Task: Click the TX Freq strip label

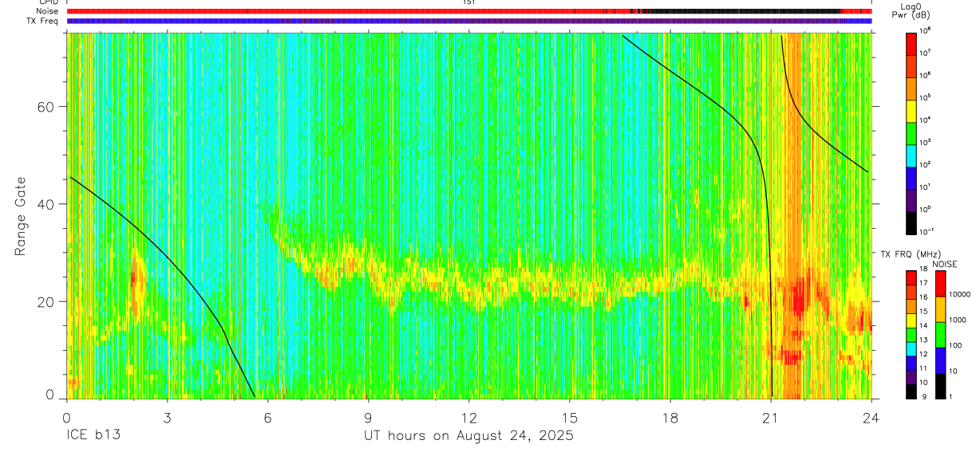Action: (x=44, y=21)
